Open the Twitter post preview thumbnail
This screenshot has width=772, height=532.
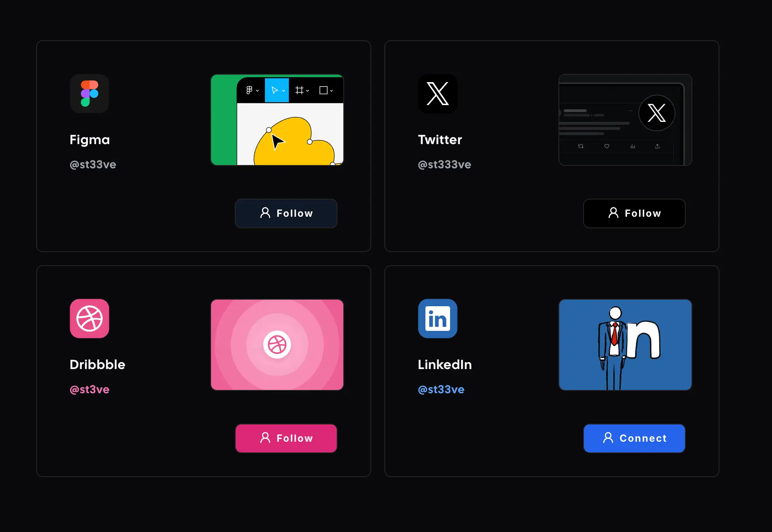point(625,120)
